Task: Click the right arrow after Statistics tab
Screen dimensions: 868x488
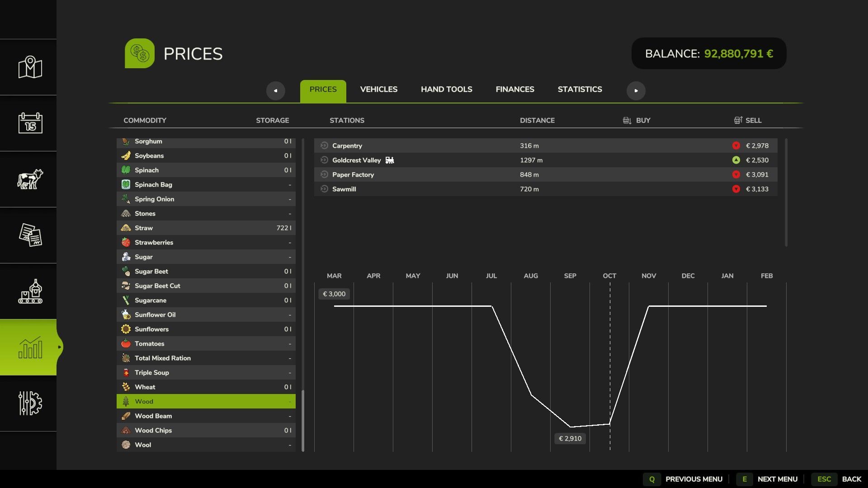Action: click(636, 90)
